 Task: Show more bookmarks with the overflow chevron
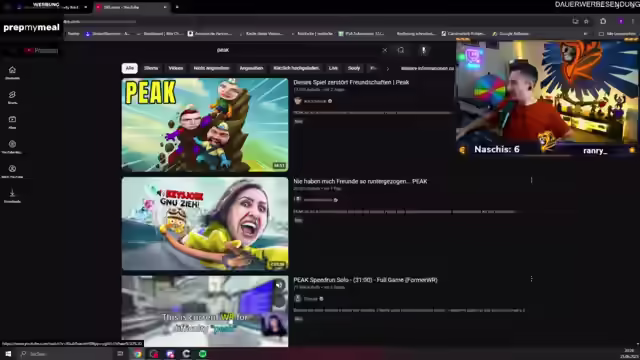586,34
